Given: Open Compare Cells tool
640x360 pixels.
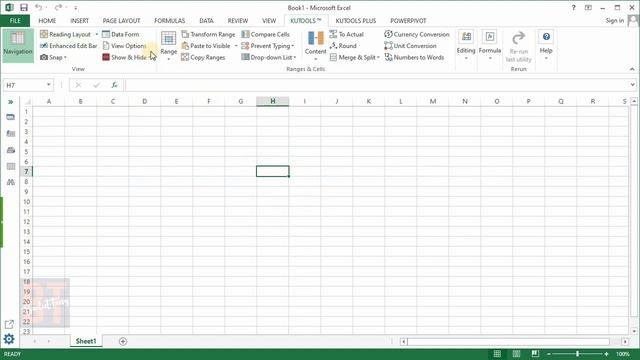Looking at the screenshot, I should (x=266, y=34).
